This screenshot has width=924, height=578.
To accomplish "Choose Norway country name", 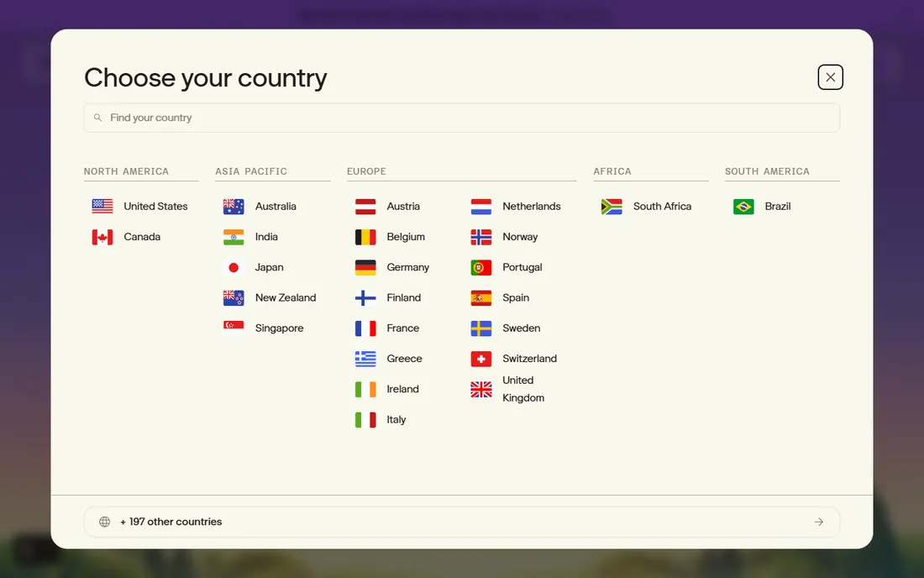I will (520, 237).
